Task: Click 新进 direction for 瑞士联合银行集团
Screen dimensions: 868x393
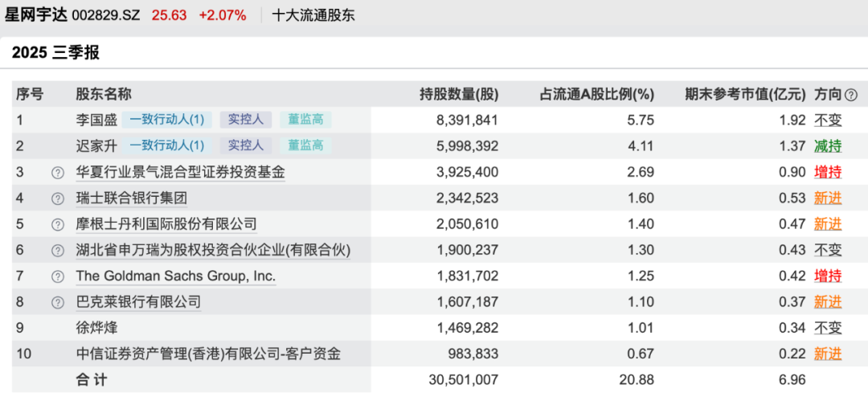Action: (x=828, y=199)
